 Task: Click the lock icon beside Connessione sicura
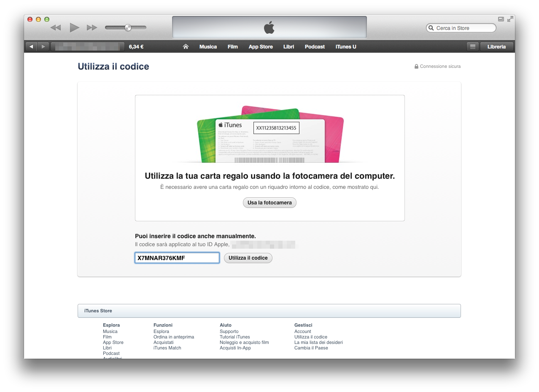(416, 67)
